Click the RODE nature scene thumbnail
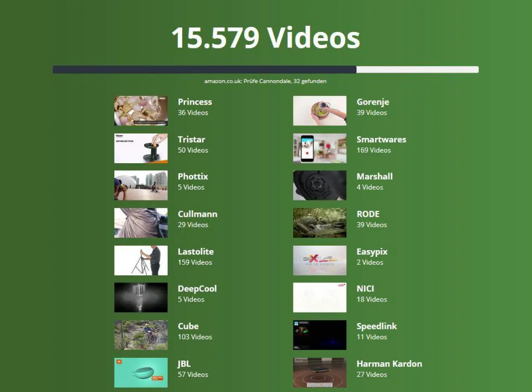The image size is (532, 392). click(319, 223)
